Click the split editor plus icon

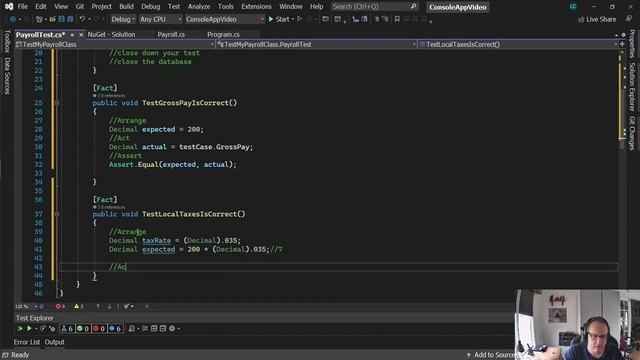[622, 44]
